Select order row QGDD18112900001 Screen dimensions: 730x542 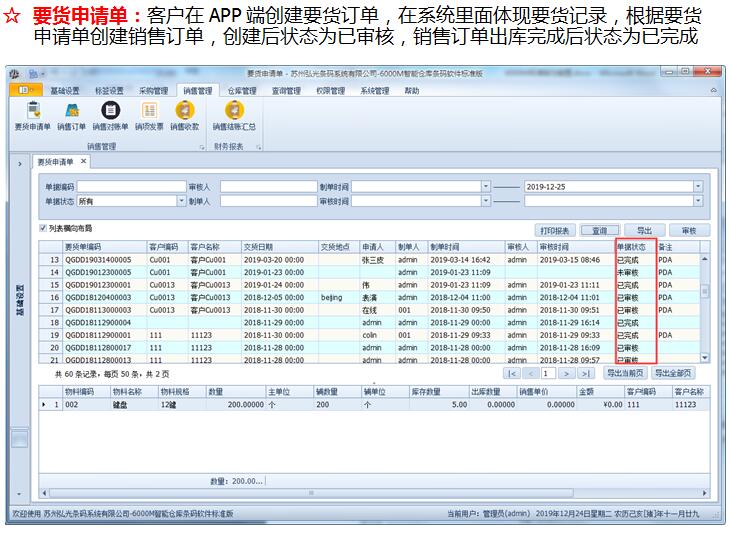370,335
